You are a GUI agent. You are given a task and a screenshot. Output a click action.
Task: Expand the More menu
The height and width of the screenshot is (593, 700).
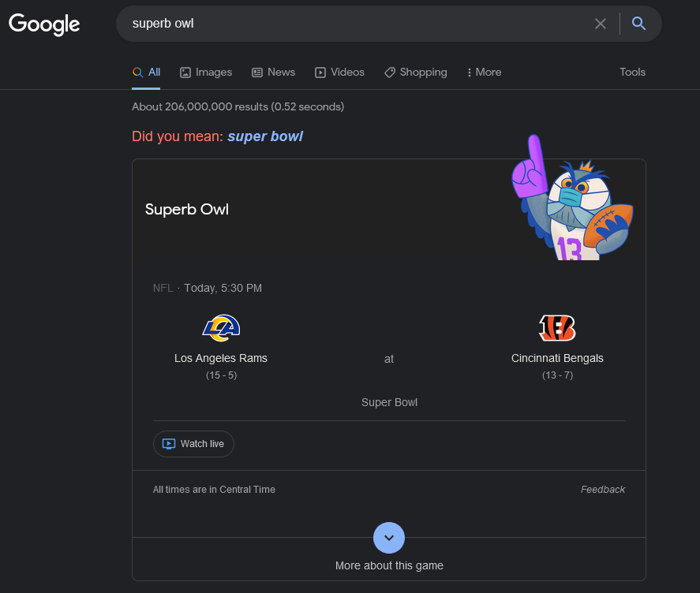click(485, 73)
